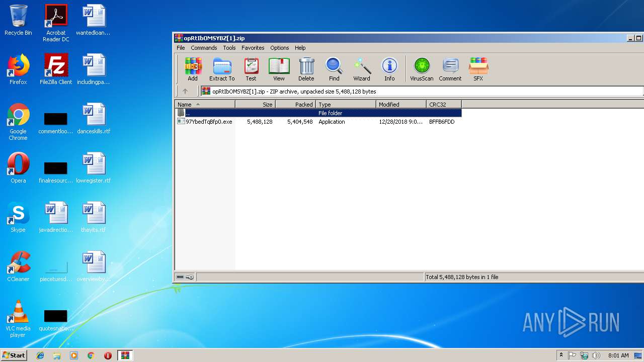Click the 8:01 AM system clock
The height and width of the screenshot is (362, 644).
click(x=618, y=355)
